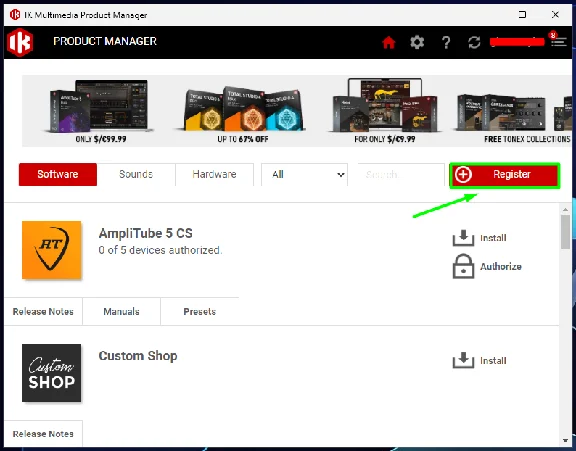Image resolution: width=576 pixels, height=451 pixels.
Task: Open the hamburger menu with notification badge
Action: pyautogui.click(x=558, y=40)
